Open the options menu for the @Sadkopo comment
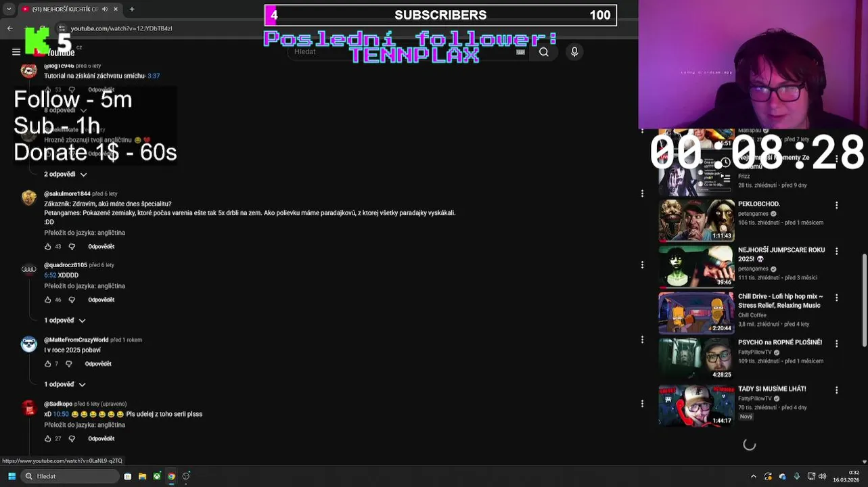 pyautogui.click(x=642, y=403)
